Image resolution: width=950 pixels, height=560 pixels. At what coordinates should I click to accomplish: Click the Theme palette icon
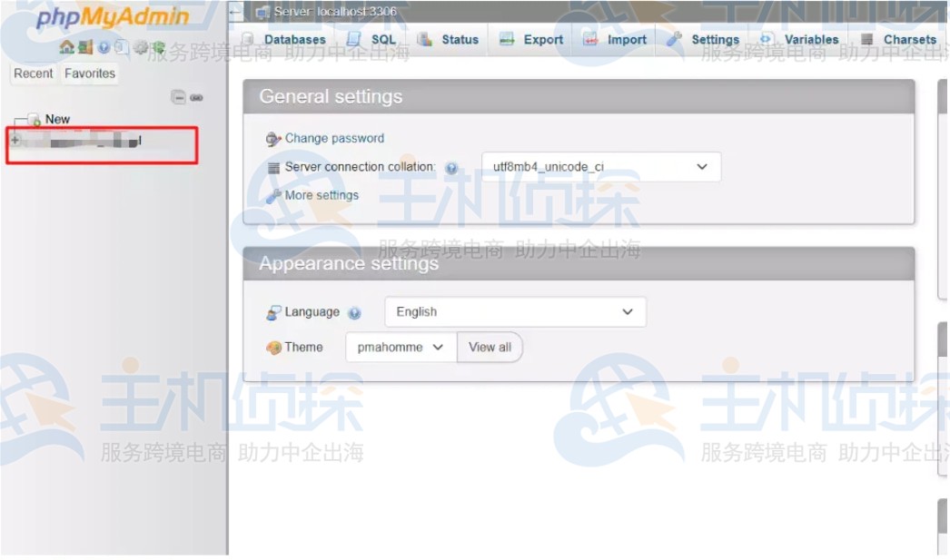pyautogui.click(x=274, y=348)
